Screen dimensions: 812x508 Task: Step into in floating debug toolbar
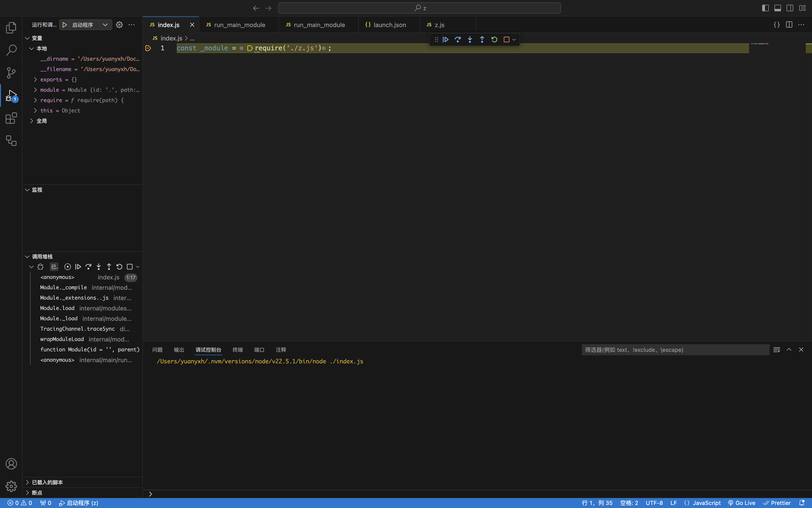470,40
